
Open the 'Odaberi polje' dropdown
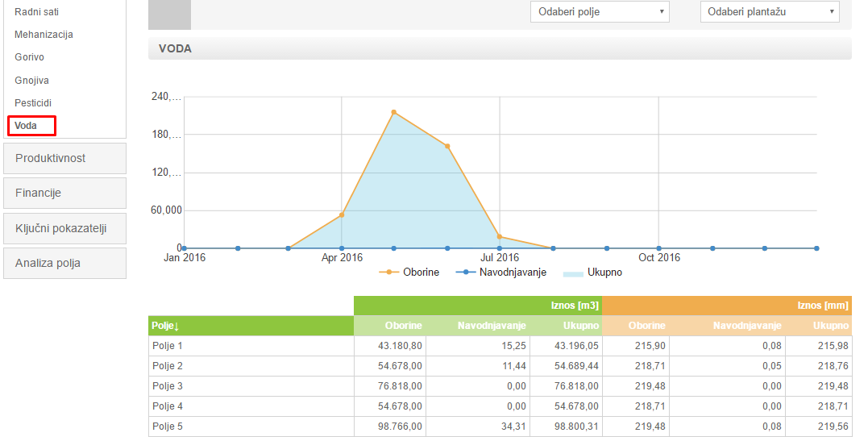(x=601, y=11)
